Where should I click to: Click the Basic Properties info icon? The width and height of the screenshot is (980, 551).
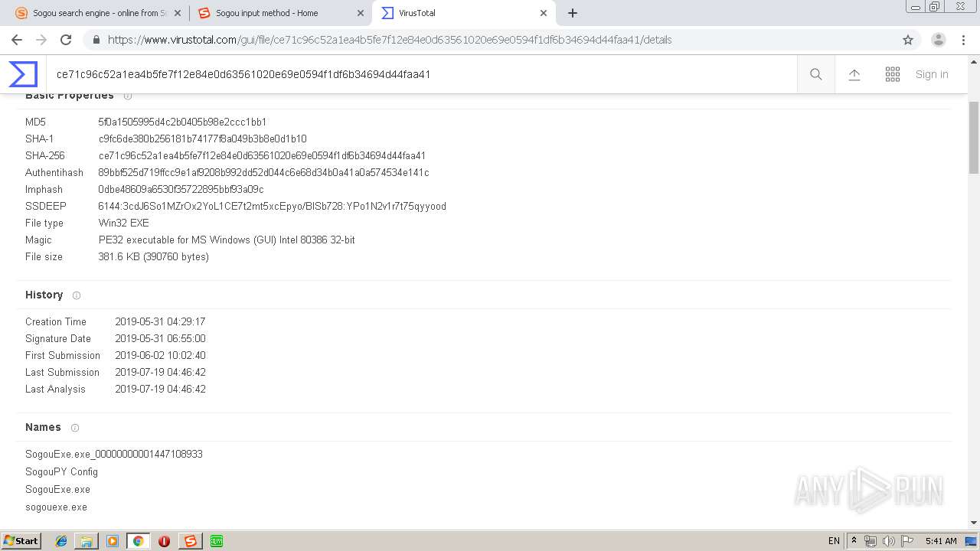128,96
